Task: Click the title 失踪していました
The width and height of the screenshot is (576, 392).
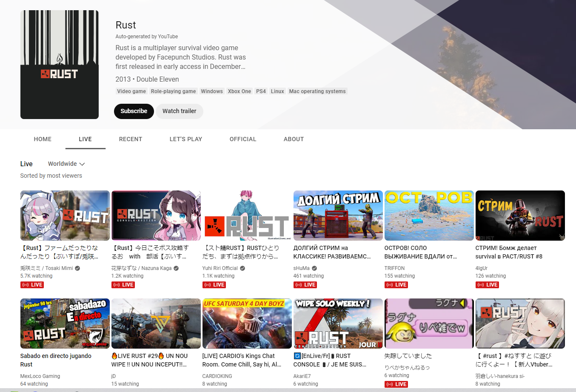Action: click(408, 356)
